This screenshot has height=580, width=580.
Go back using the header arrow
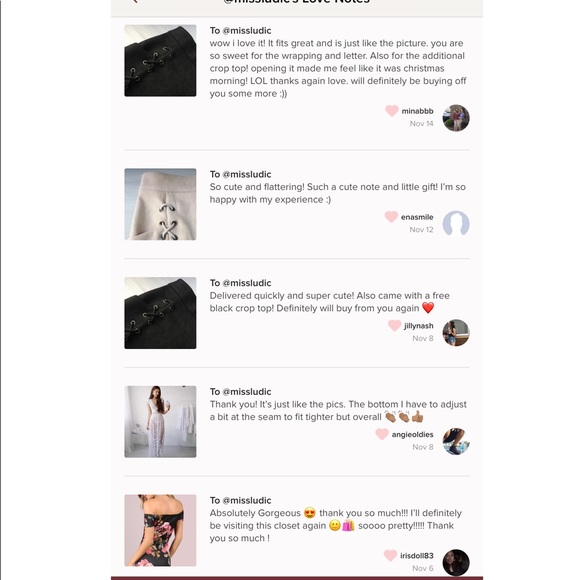click(x=135, y=1)
